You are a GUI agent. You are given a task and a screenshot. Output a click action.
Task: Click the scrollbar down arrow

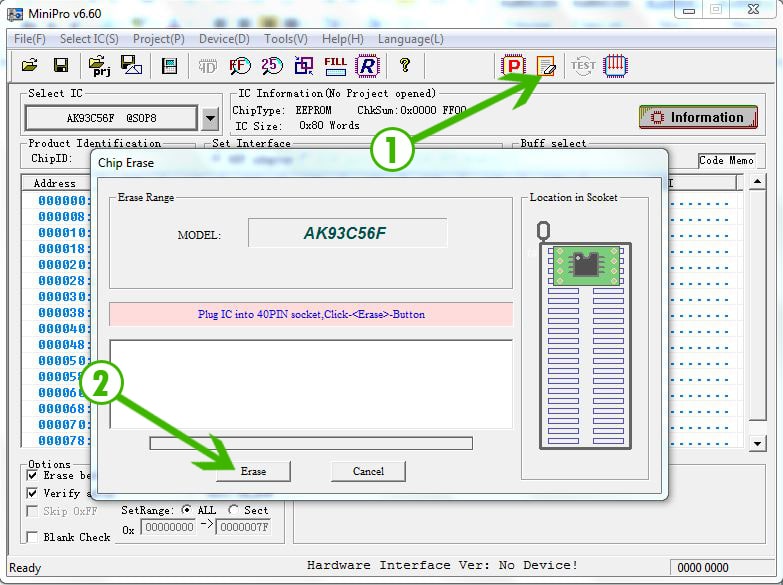[758, 443]
